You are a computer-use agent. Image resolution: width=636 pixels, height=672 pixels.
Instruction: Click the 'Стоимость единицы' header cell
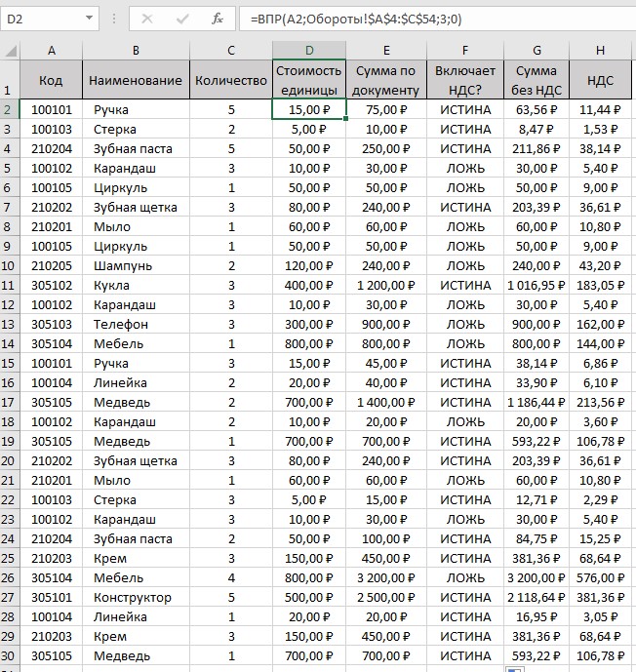(309, 80)
